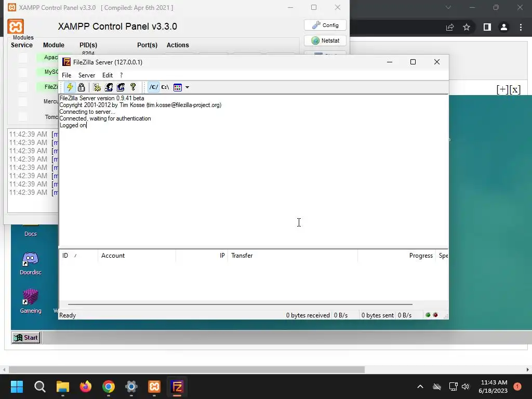Image resolution: width=532 pixels, height=399 pixels.
Task: Click '0 bytes received' in status bar
Action: tap(308, 315)
